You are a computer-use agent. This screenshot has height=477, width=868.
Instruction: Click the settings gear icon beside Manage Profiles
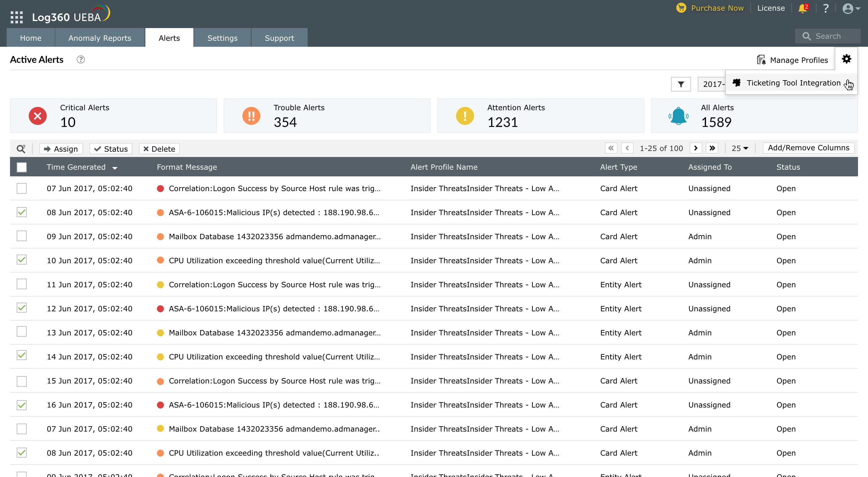pos(846,59)
